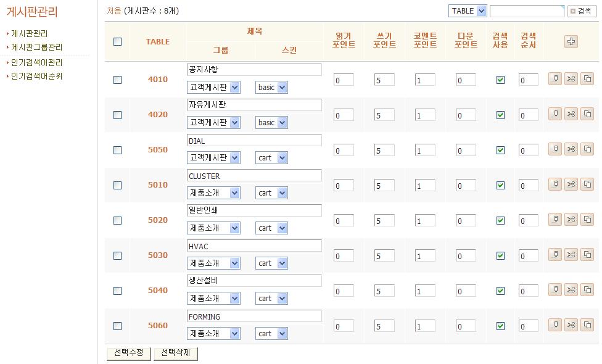Uncheck search-use checkbox for board 5030
602x364 pixels.
coord(500,255)
